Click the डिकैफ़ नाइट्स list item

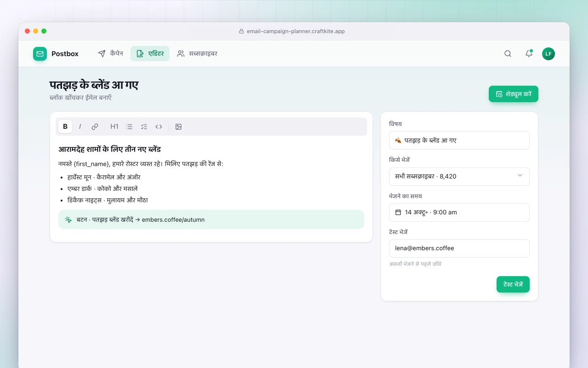[x=107, y=200]
